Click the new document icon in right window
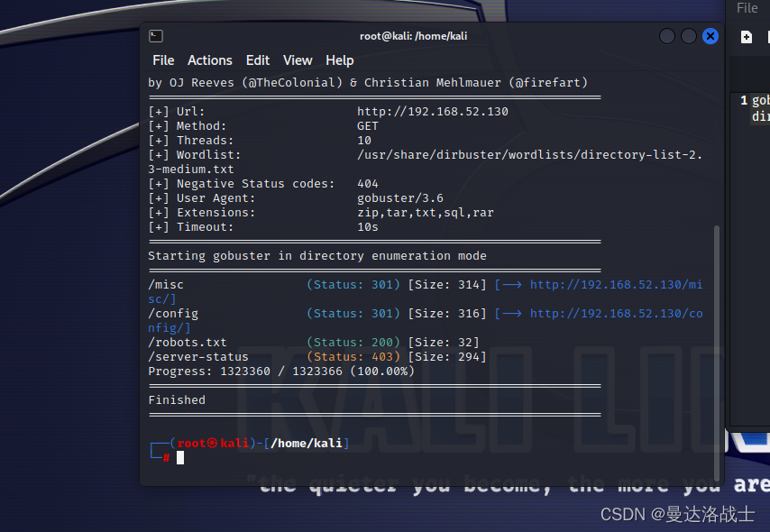Screen dimensions: 770x532 tap(746, 37)
